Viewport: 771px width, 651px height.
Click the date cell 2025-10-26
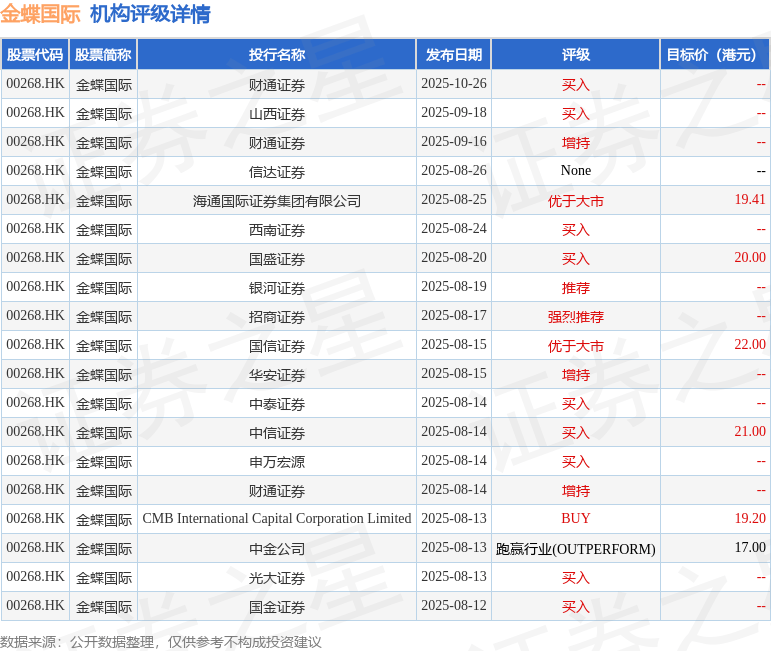454,84
